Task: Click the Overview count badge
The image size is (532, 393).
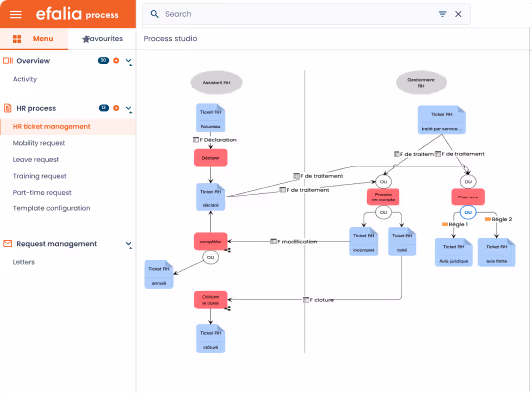Action: click(103, 60)
